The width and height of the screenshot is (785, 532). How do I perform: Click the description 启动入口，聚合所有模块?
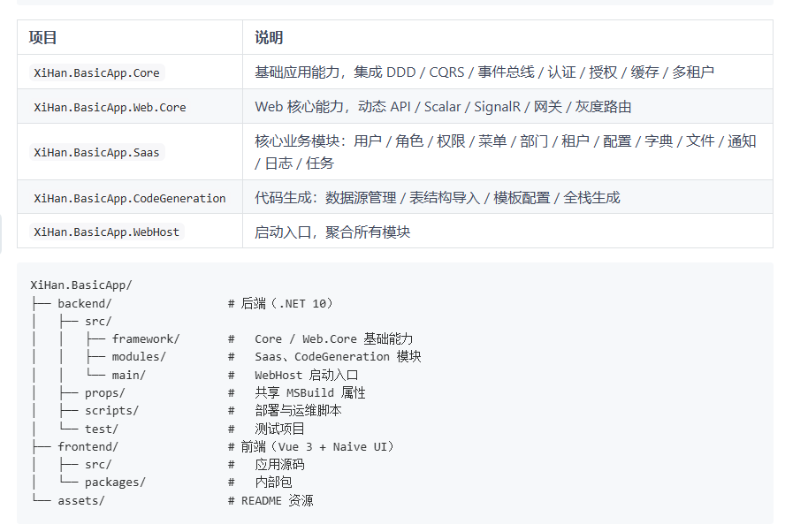(x=332, y=232)
